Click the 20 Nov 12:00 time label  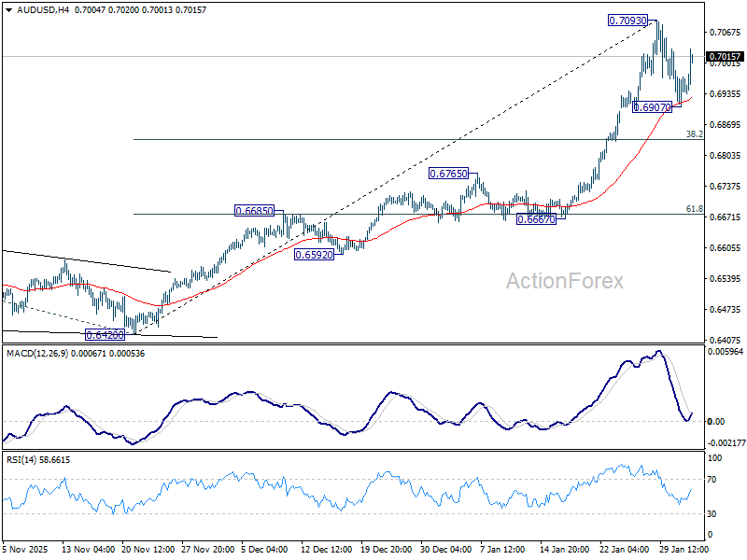click(x=148, y=549)
